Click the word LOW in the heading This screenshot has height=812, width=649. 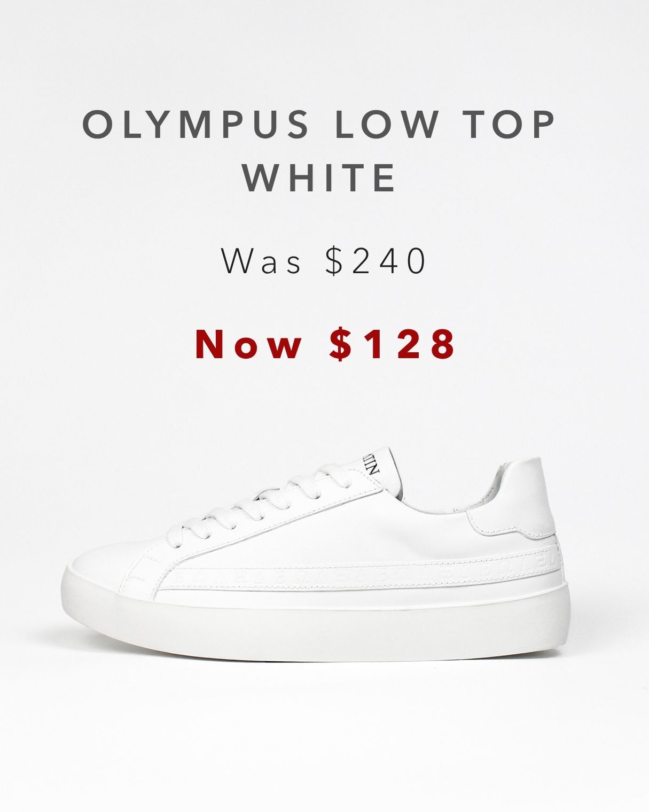384,123
